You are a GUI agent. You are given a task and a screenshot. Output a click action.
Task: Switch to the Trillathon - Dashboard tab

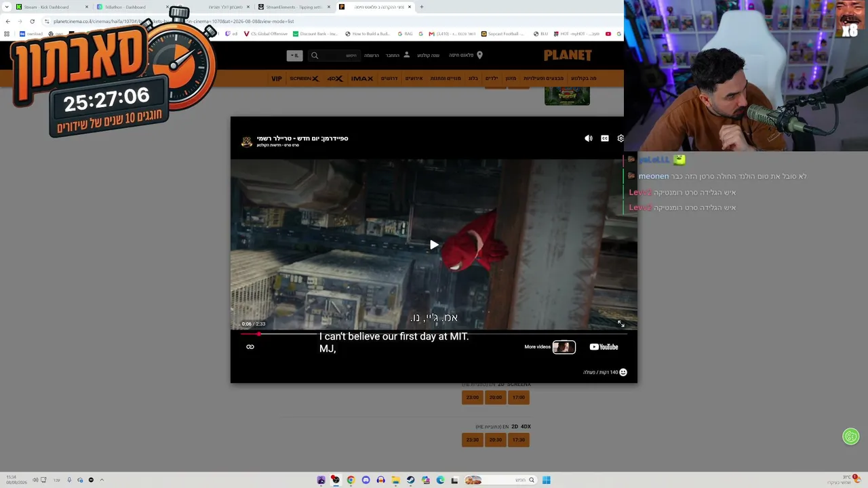(x=131, y=7)
